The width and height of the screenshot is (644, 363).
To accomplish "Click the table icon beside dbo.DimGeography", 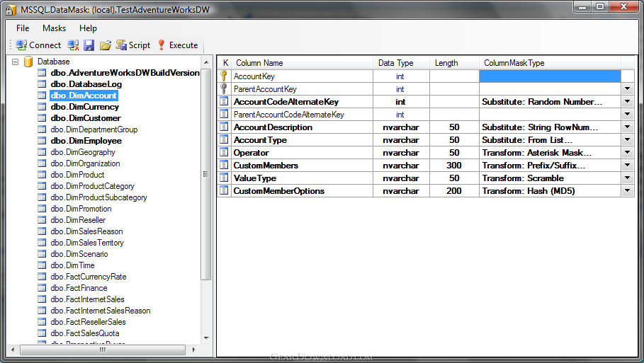I will 42,152.
